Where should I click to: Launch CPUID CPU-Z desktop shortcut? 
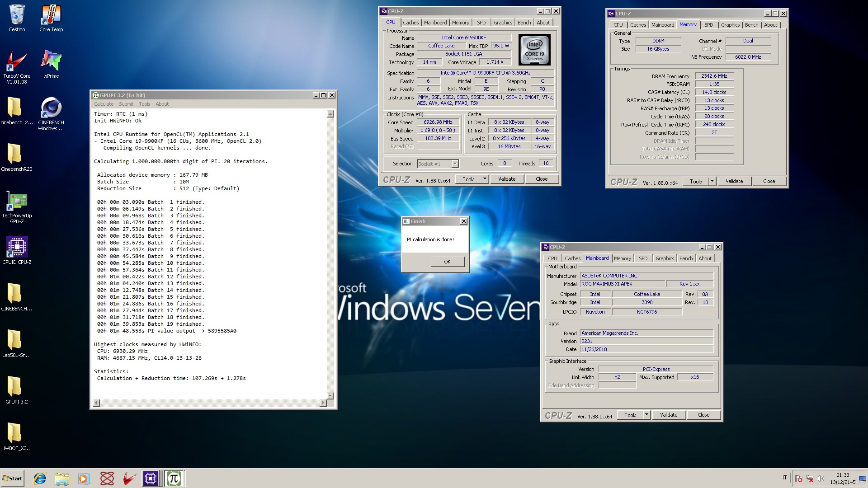[x=17, y=250]
